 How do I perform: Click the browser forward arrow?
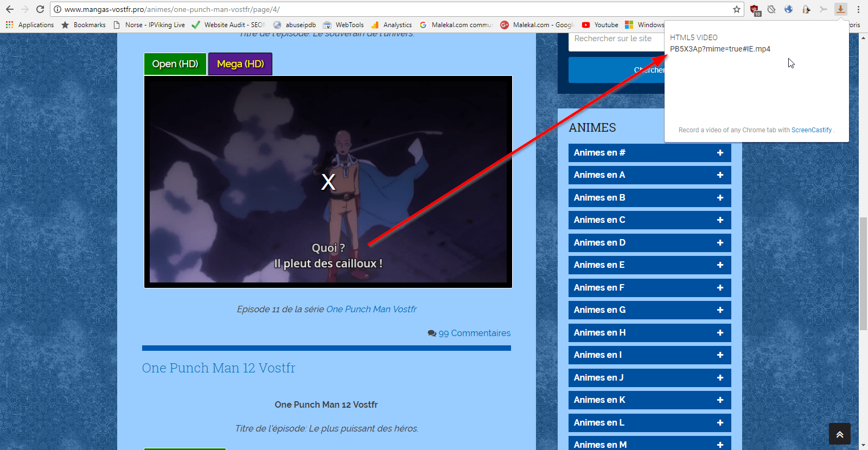click(25, 9)
